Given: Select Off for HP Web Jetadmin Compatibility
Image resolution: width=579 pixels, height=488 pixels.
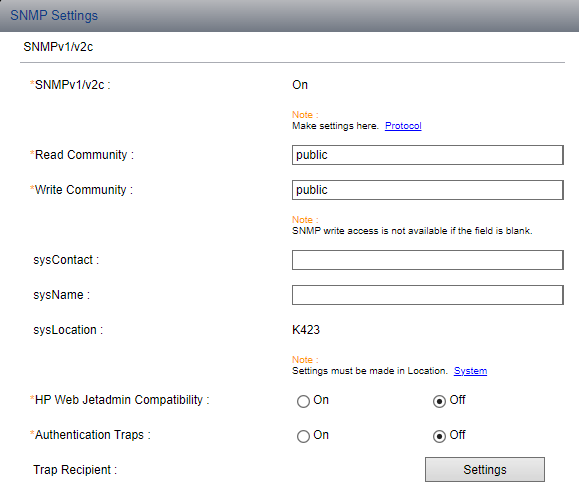Looking at the screenshot, I should point(439,401).
